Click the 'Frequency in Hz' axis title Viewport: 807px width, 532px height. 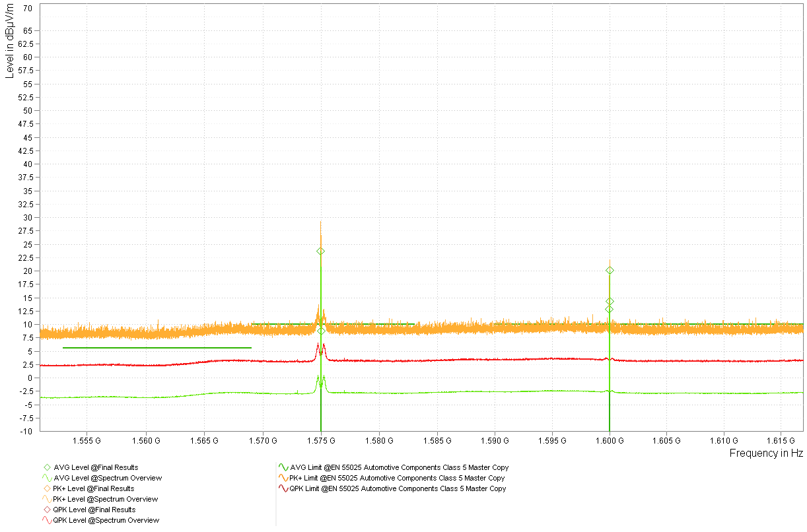click(765, 453)
